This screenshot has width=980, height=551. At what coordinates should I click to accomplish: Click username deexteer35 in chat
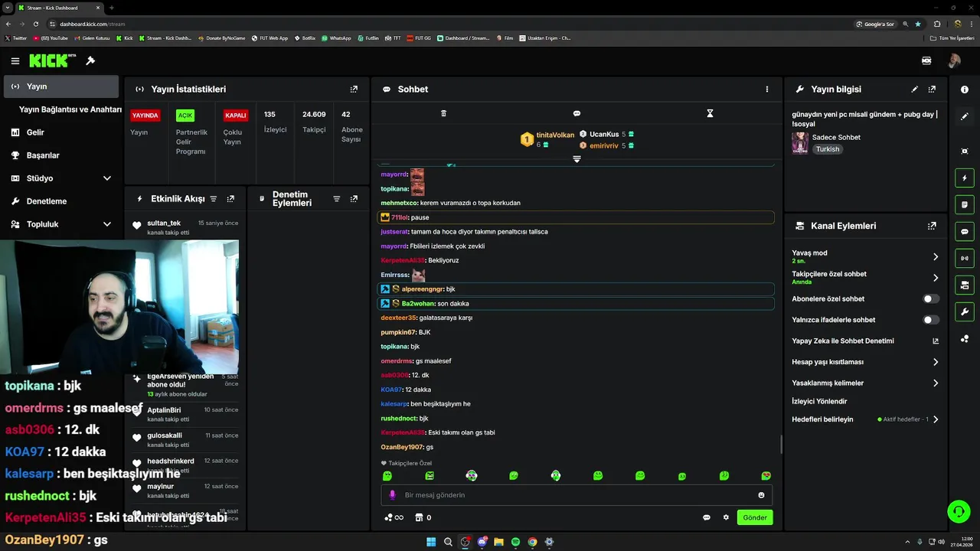398,318
